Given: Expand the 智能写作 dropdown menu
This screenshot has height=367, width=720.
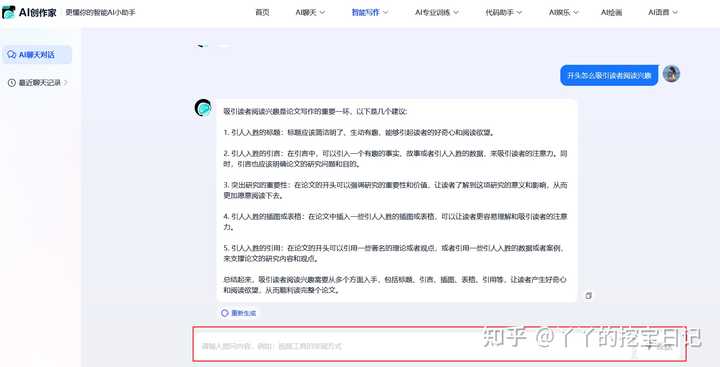Looking at the screenshot, I should pos(370,12).
